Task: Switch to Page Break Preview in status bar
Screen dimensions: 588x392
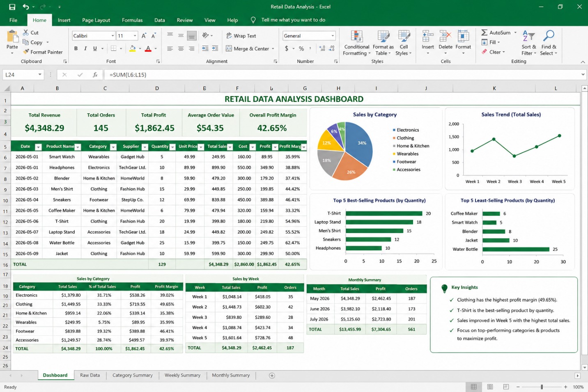Action: [506, 387]
